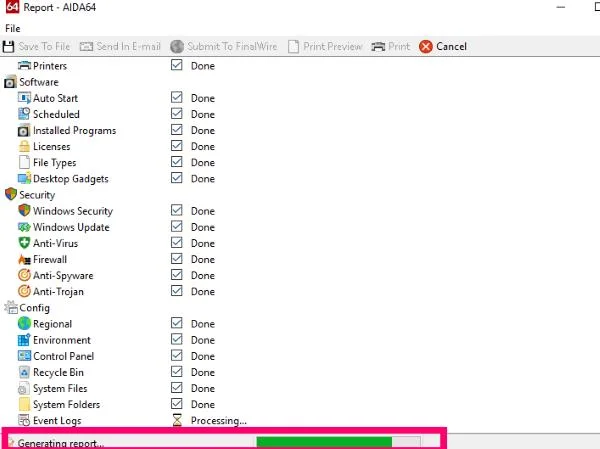Select the Event Logs row label

[x=57, y=421]
